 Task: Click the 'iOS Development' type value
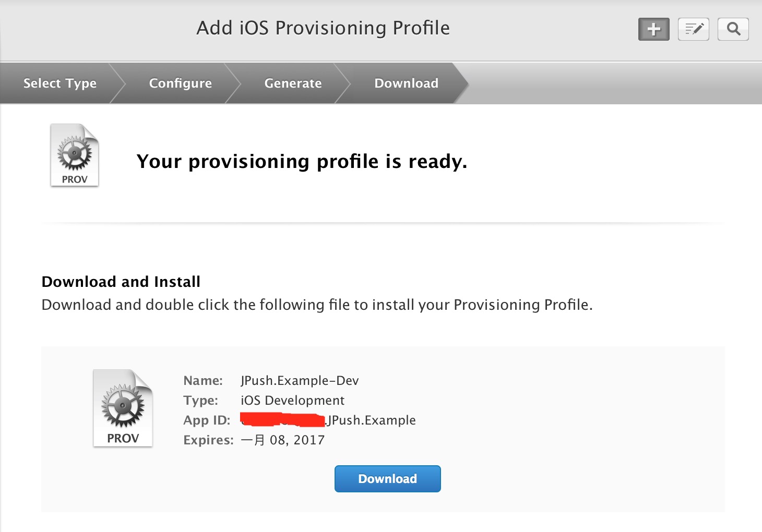pyautogui.click(x=292, y=401)
